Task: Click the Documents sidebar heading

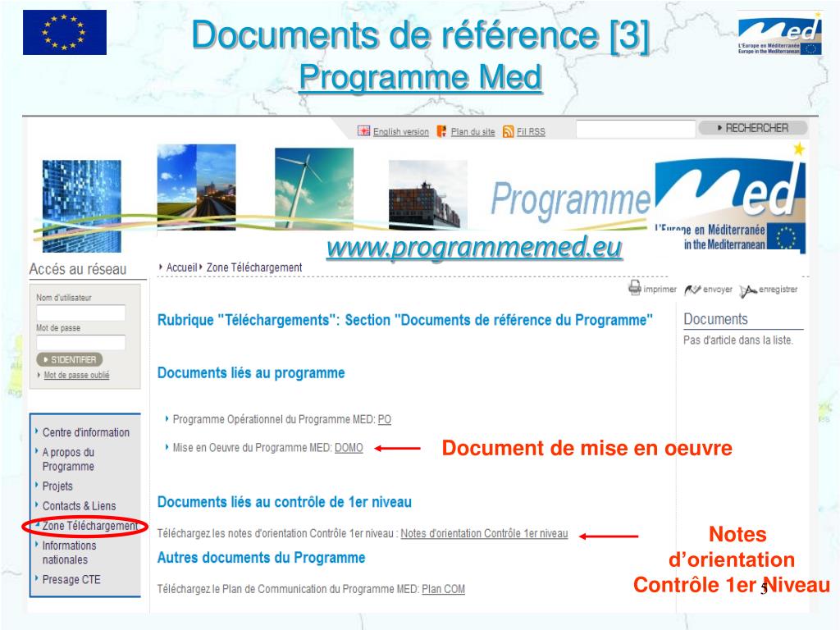Action: [x=715, y=319]
